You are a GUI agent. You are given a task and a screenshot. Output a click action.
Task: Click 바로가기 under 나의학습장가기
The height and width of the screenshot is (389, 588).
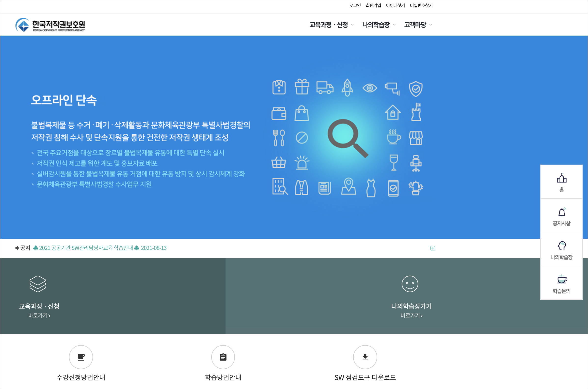[411, 316]
